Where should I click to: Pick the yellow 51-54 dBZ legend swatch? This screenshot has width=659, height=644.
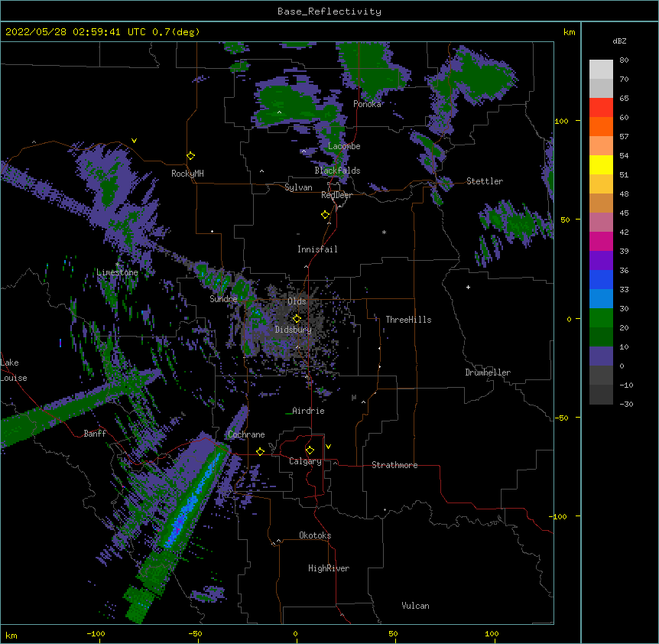601,164
